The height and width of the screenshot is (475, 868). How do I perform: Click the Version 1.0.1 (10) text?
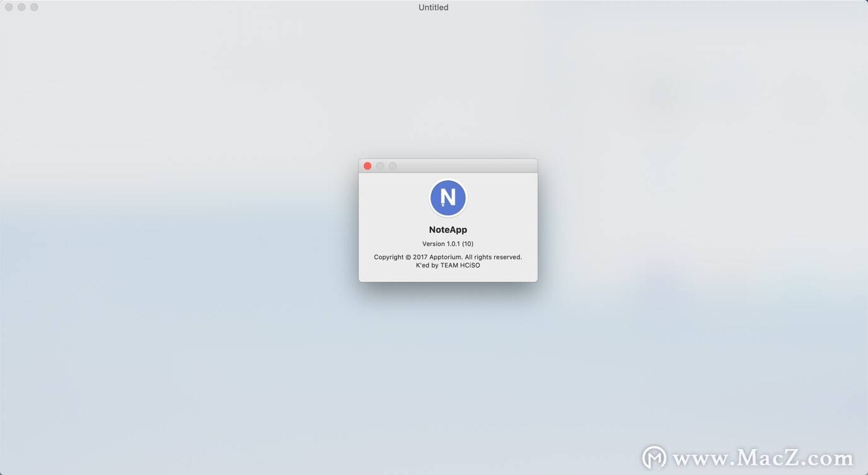click(x=448, y=243)
